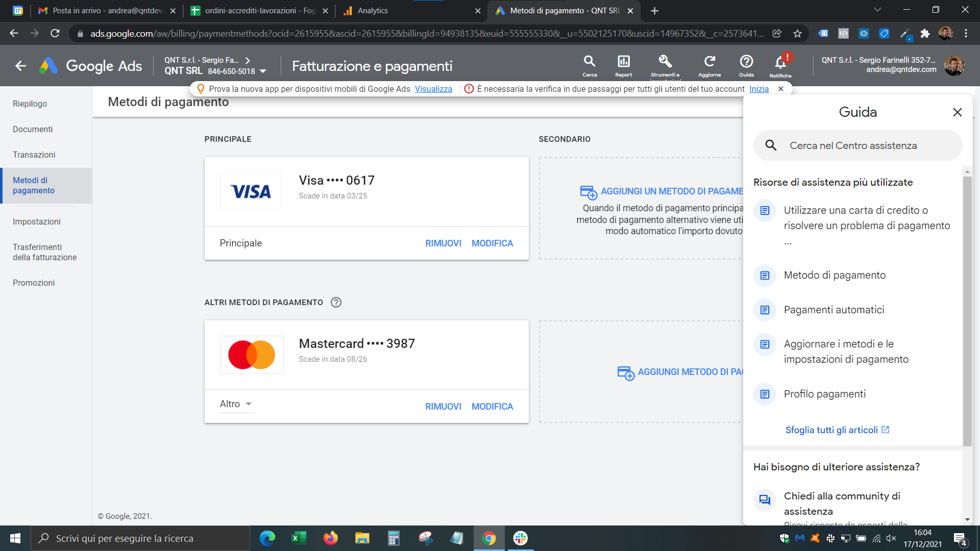Open the Windows Start menu
Screen dimensions: 980x551
[15, 538]
